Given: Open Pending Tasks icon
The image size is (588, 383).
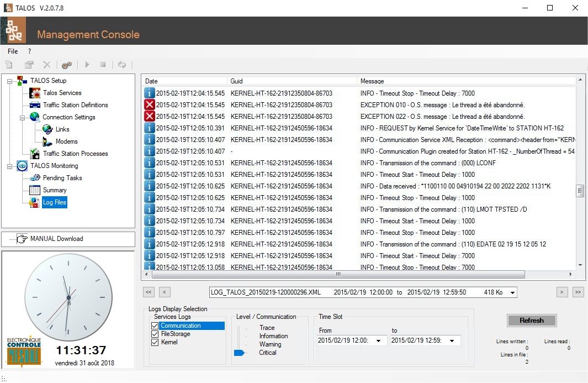Looking at the screenshot, I should tap(35, 177).
